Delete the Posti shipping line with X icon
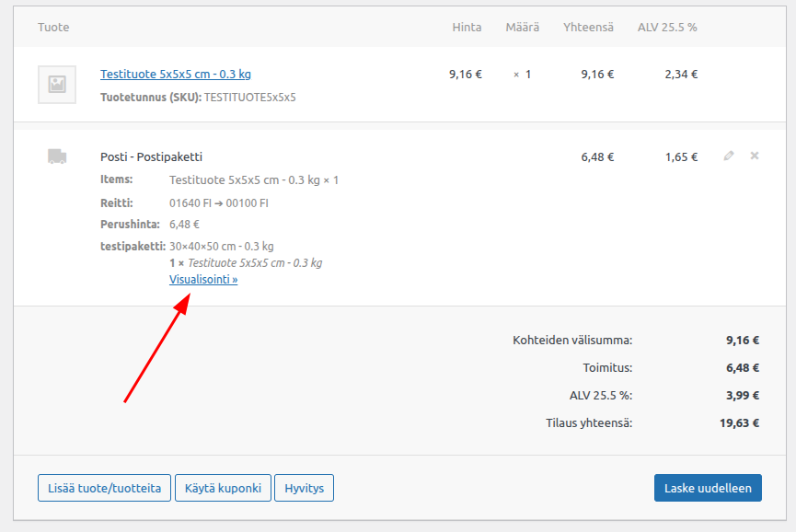Image resolution: width=796 pixels, height=532 pixels. click(x=755, y=156)
